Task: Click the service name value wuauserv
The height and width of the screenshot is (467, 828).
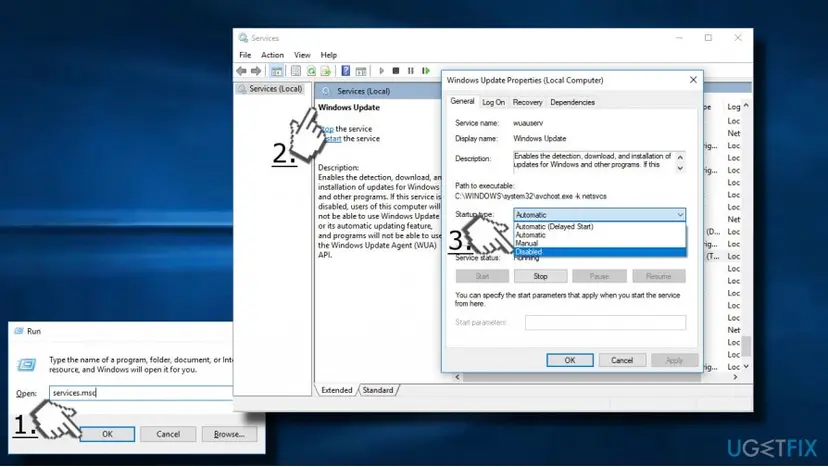Action: click(528, 123)
